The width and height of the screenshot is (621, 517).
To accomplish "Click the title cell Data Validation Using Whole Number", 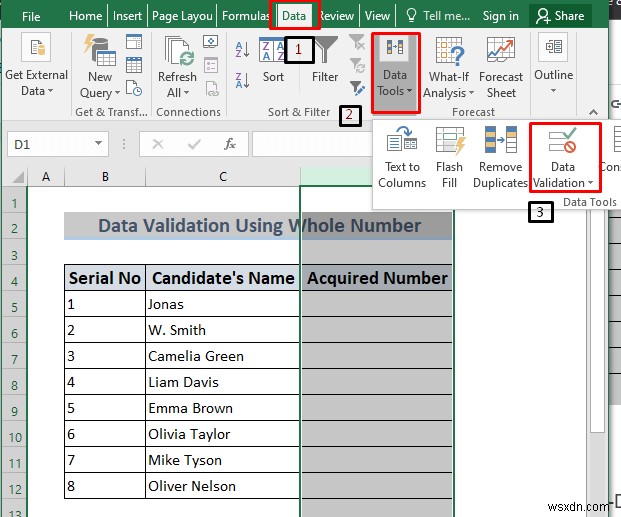I will (x=258, y=226).
